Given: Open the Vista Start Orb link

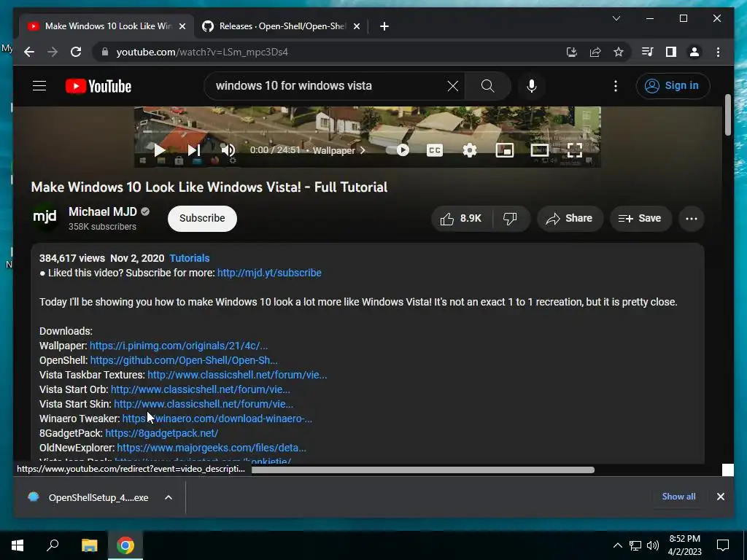Looking at the screenshot, I should tap(201, 389).
